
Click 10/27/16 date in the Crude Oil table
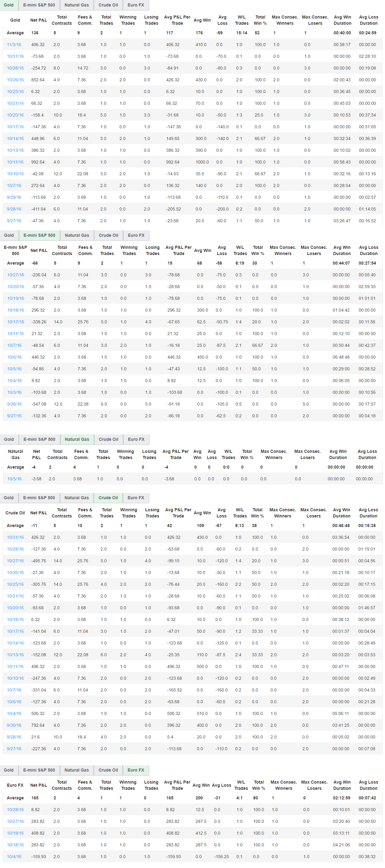pyautogui.click(x=15, y=561)
